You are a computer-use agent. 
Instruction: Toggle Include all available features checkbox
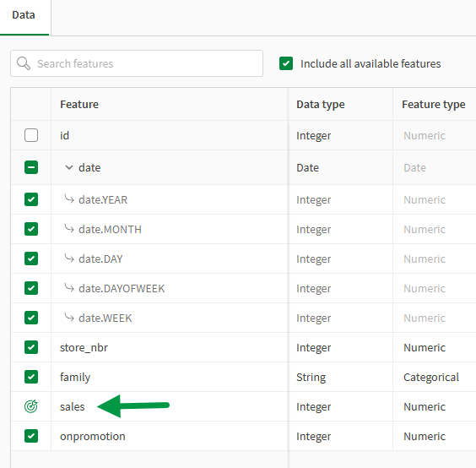point(286,63)
